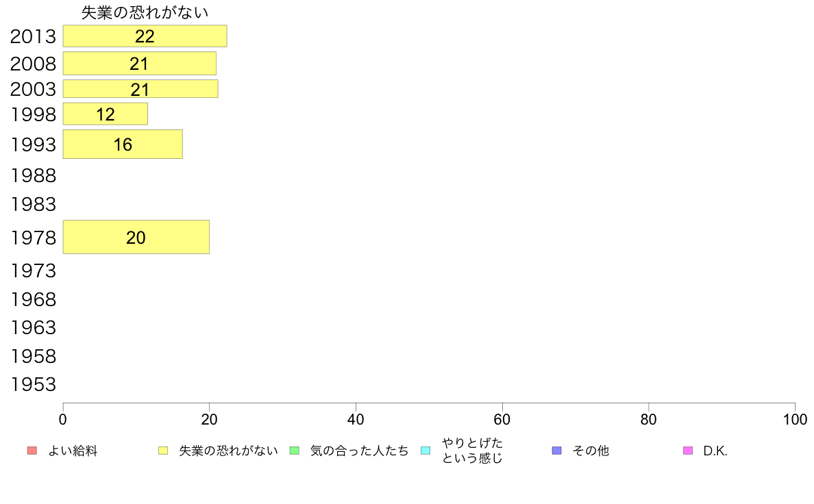Select the 2008 bar showing 21
This screenshot has height=504, width=814.
pos(140,63)
